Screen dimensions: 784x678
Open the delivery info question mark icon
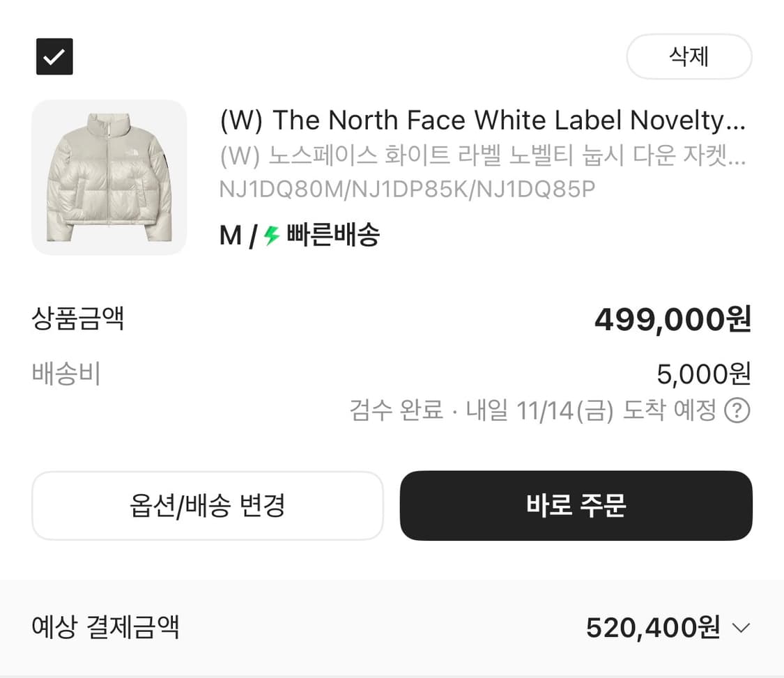(x=739, y=411)
